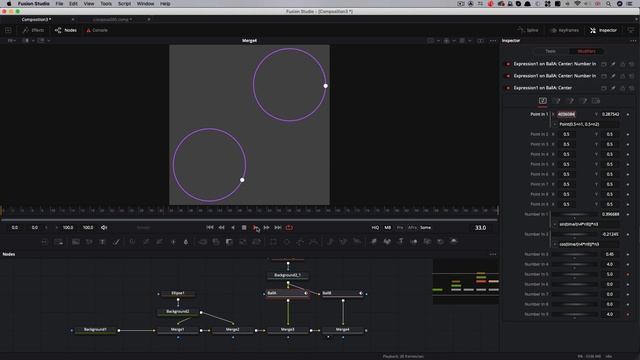Jump to the last frame
640x360 pixels.
tap(278, 227)
